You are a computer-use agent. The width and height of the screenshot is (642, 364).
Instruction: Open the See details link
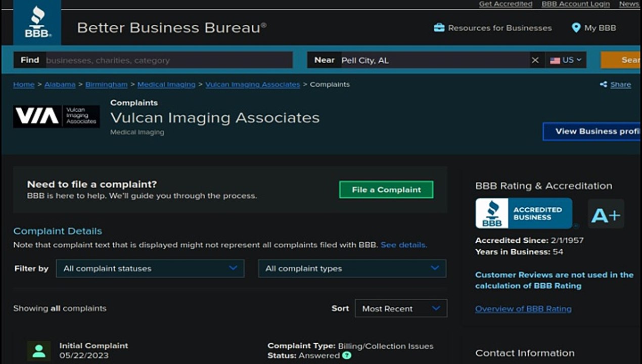pos(403,245)
